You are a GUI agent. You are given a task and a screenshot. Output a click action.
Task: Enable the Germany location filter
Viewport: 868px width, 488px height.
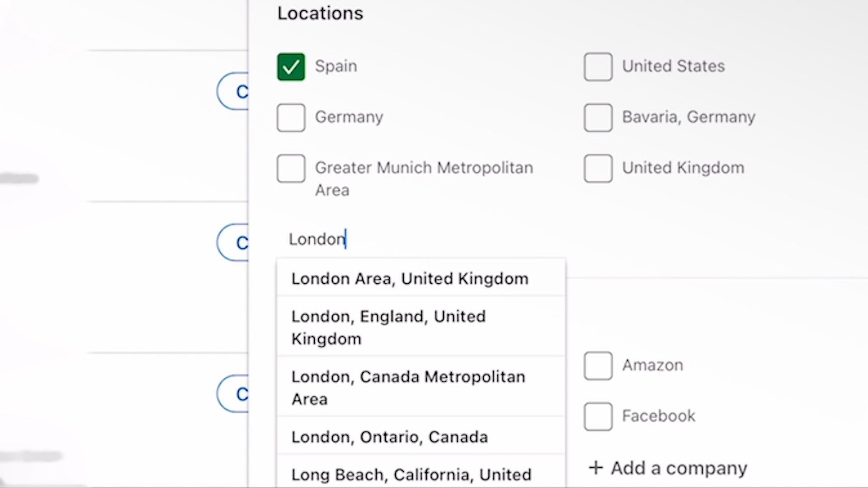click(291, 117)
